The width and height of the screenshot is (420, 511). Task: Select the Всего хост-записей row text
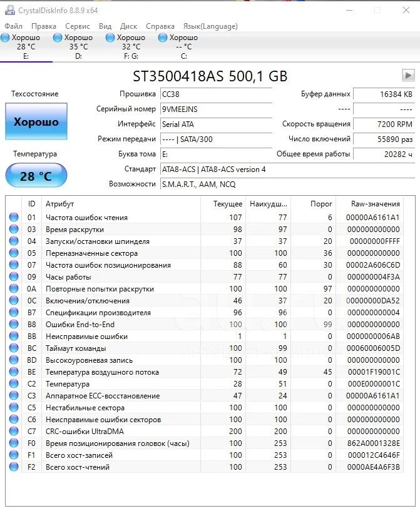tap(79, 455)
